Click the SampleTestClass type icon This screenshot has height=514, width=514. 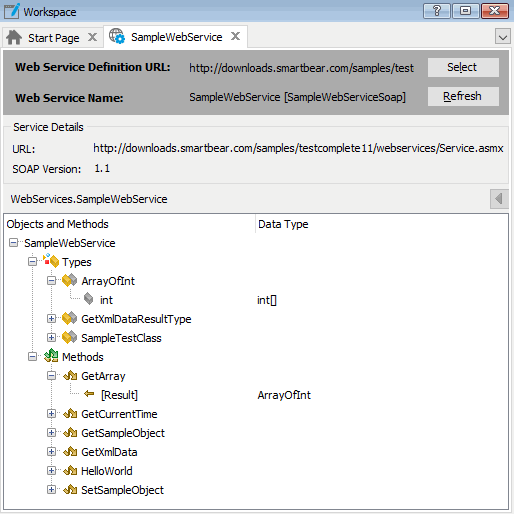[69, 337]
